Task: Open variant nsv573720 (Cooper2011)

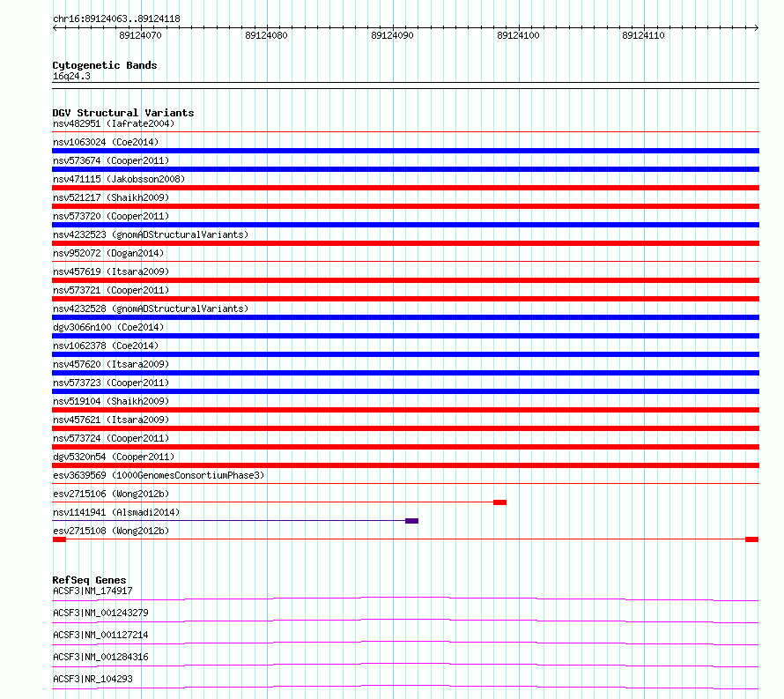Action: pyautogui.click(x=111, y=216)
